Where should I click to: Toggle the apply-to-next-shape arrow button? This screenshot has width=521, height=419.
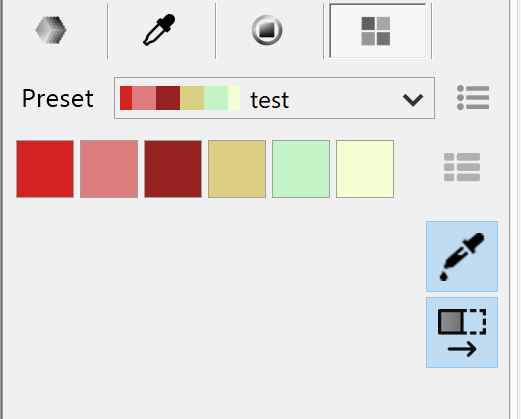pos(462,332)
